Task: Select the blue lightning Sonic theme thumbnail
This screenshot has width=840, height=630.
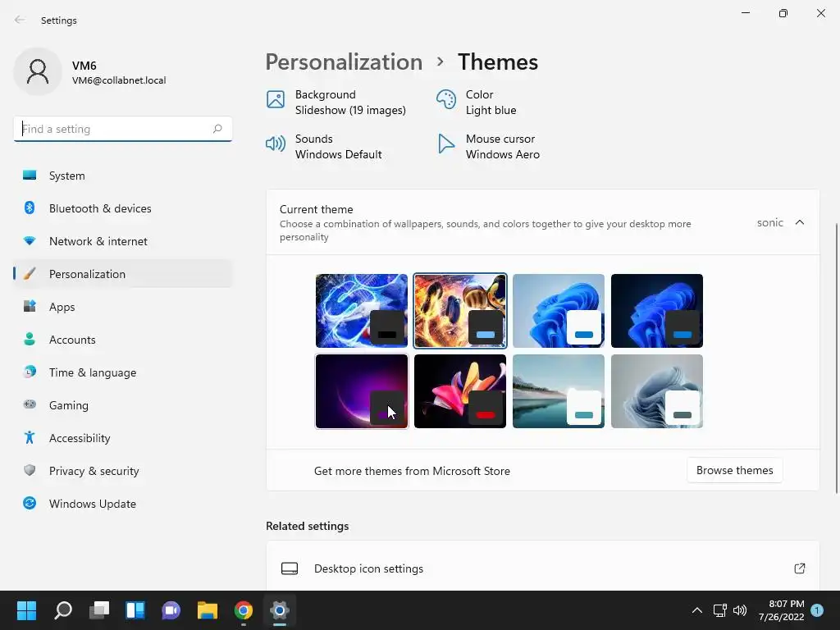Action: click(x=362, y=311)
